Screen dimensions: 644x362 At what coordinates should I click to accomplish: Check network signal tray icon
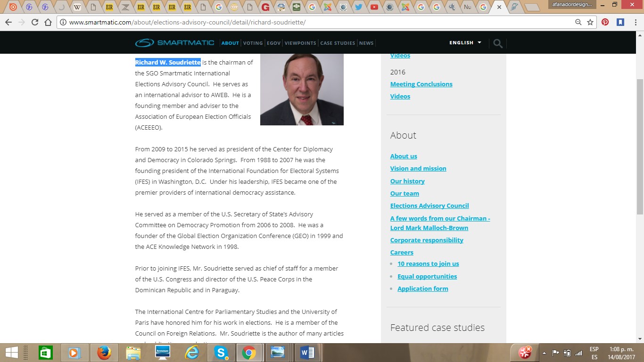point(578,353)
